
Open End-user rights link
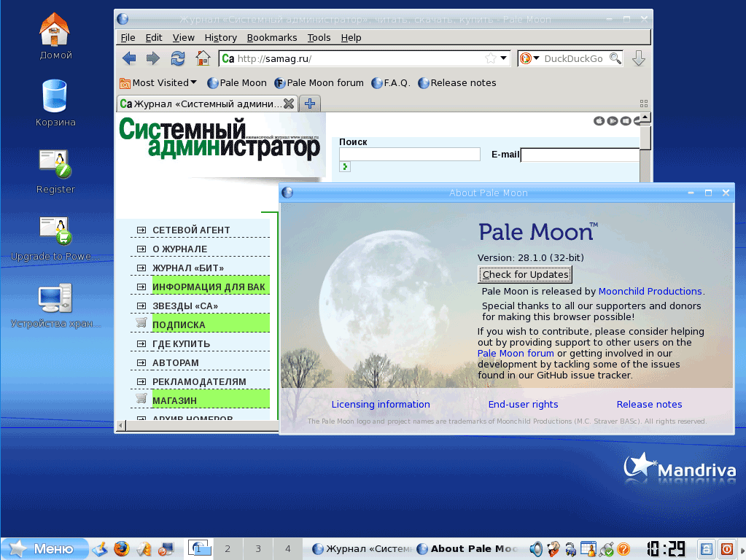point(523,404)
